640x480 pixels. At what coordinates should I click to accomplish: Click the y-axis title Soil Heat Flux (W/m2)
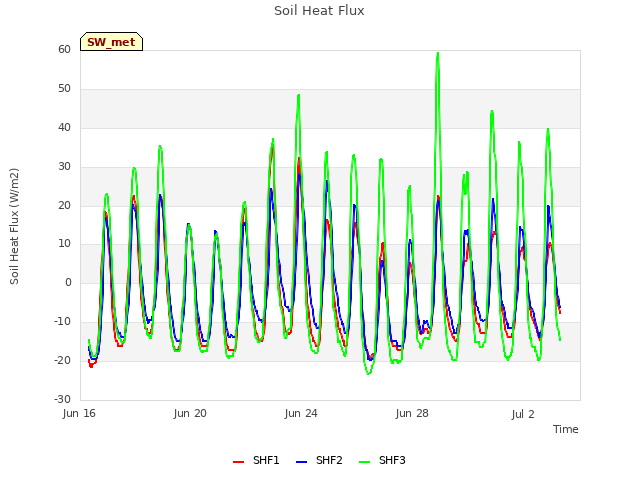[14, 226]
